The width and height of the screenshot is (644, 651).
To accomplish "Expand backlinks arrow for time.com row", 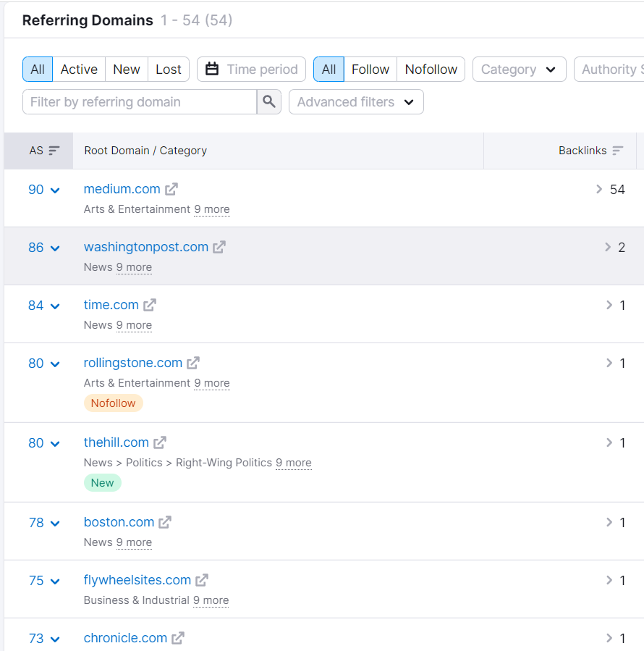I will click(x=609, y=305).
